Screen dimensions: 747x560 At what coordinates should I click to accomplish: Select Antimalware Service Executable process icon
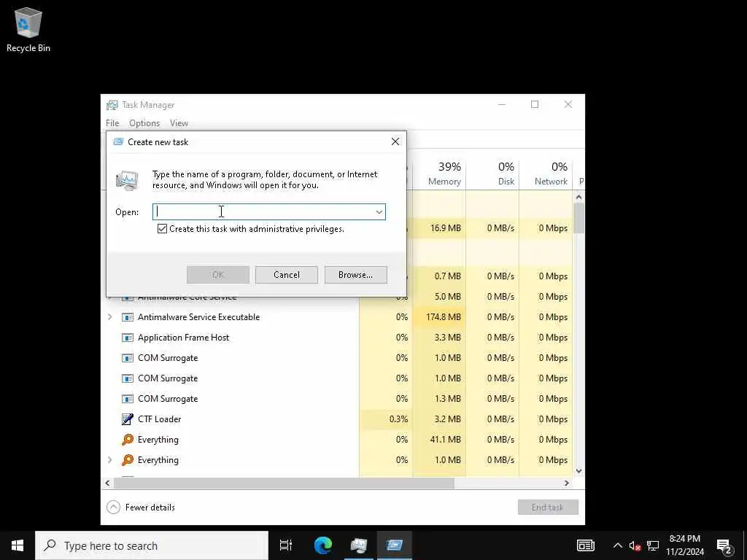click(x=127, y=317)
